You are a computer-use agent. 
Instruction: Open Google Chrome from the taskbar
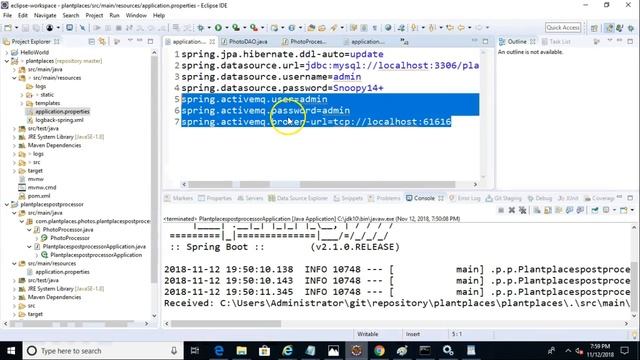pos(379,351)
